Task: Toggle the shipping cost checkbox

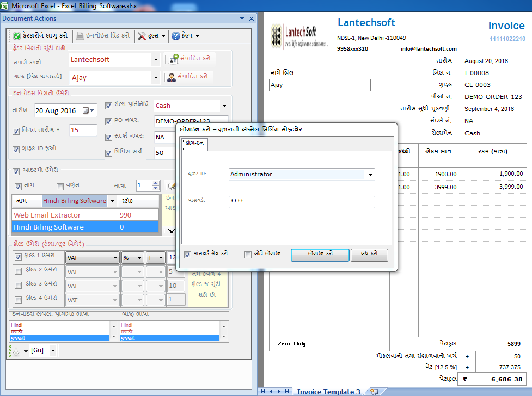Action: (108, 153)
